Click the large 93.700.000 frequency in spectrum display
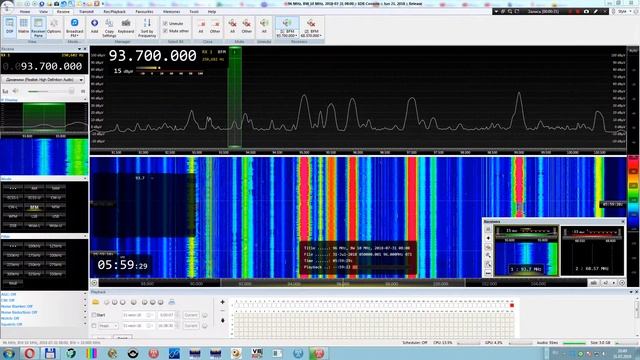Screen dimensions: 640x360 152,56
